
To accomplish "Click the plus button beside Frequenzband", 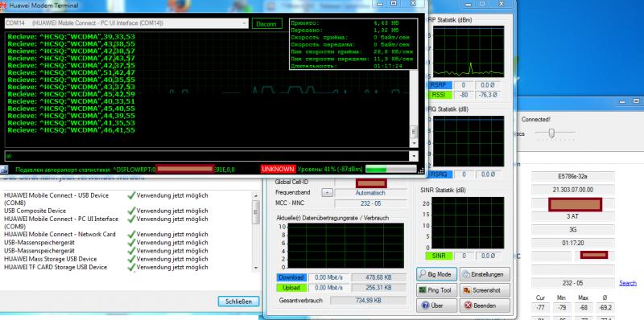I will 327,192.
